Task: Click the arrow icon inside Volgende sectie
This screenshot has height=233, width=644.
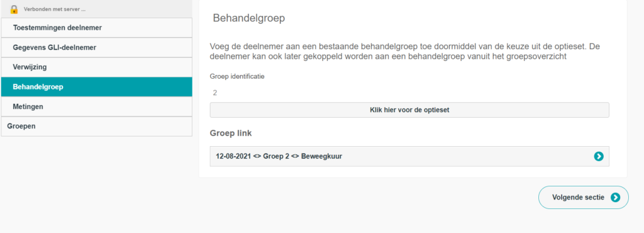Action: click(615, 198)
